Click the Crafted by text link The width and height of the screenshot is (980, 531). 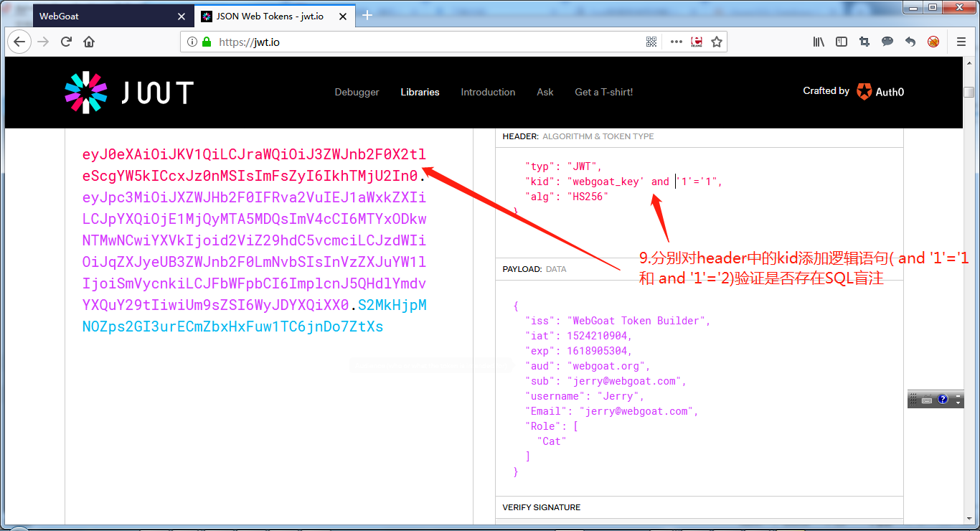coord(826,90)
